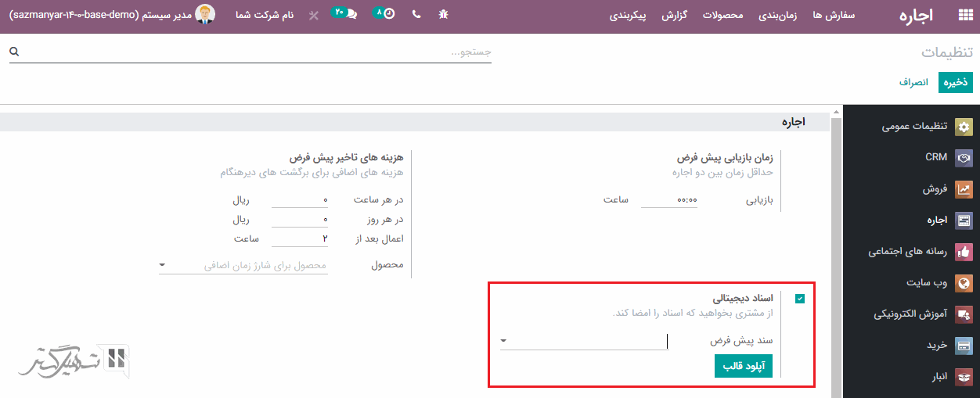The height and width of the screenshot is (398, 980).
Task: Click the settings search جستجو field
Action: tap(250, 52)
